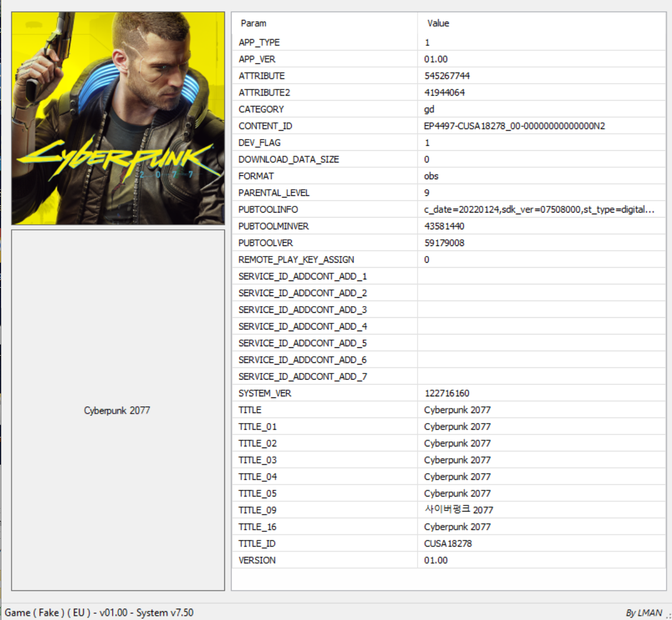Select the TITLE parameter name

click(x=249, y=410)
